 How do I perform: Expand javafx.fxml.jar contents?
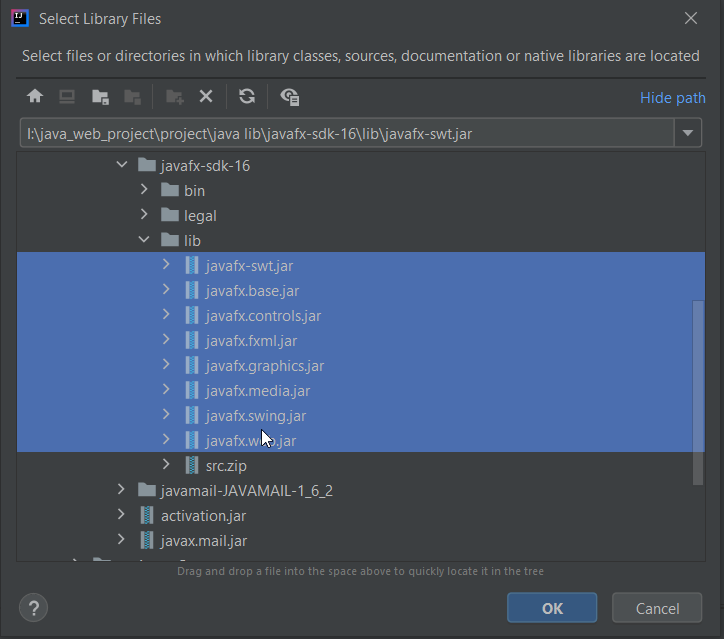166,339
